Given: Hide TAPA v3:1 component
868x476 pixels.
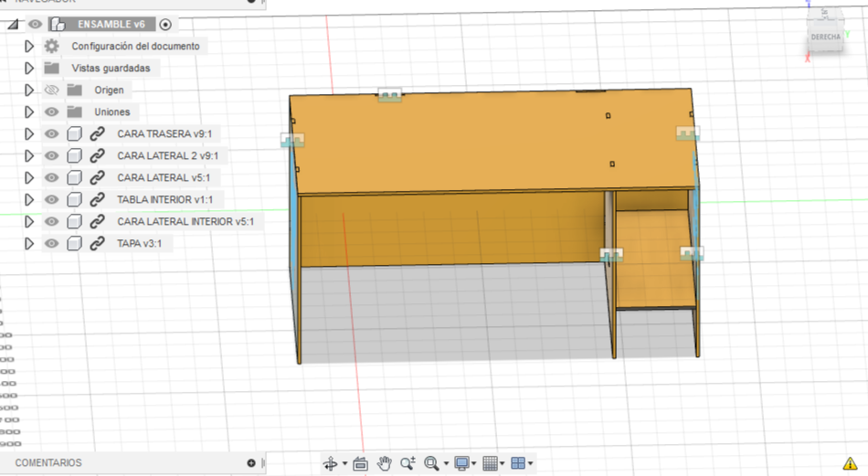Looking at the screenshot, I should [x=51, y=244].
